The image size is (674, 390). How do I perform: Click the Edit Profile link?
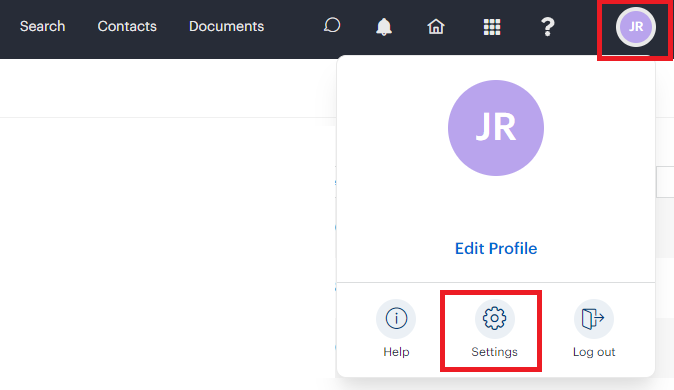pos(496,249)
